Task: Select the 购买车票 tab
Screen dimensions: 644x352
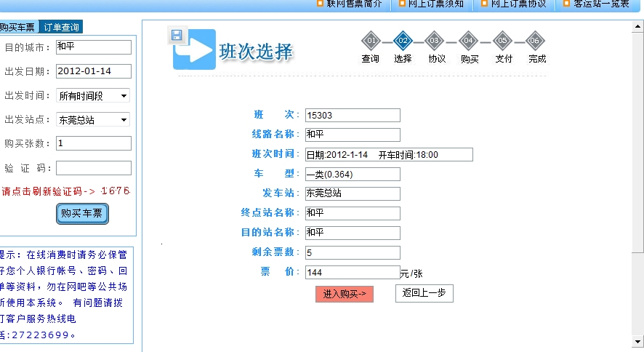Action: [x=18, y=27]
